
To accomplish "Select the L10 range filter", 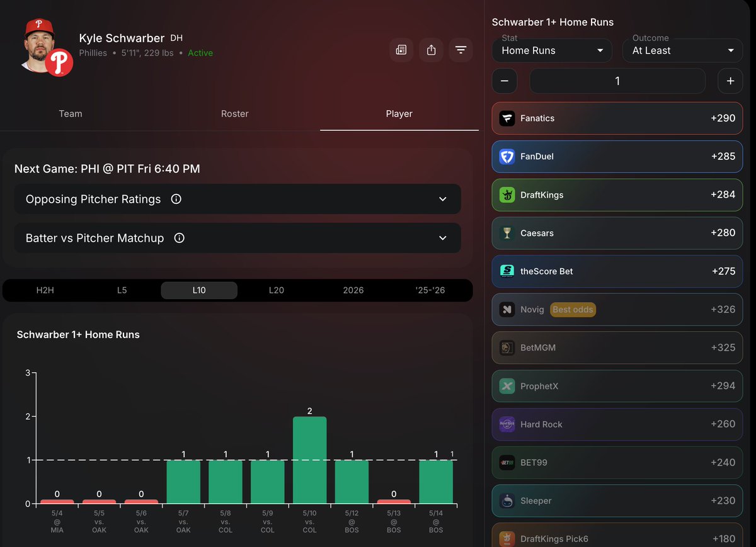I will pyautogui.click(x=199, y=290).
